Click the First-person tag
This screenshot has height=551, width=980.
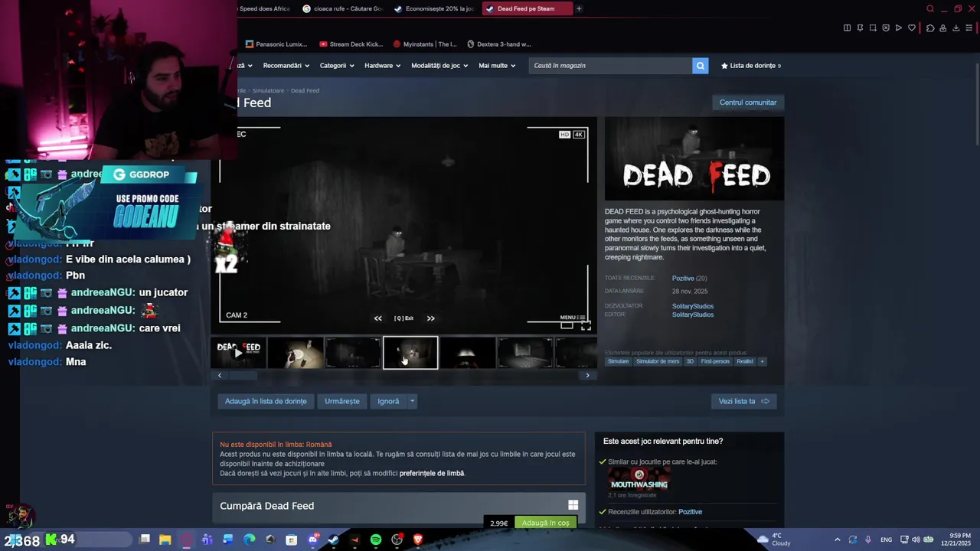point(715,361)
